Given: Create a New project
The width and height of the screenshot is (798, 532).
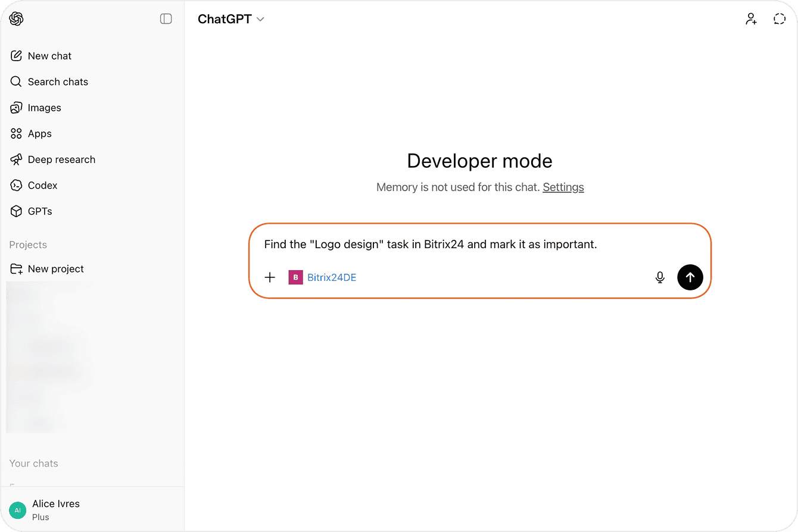Looking at the screenshot, I should [x=55, y=269].
